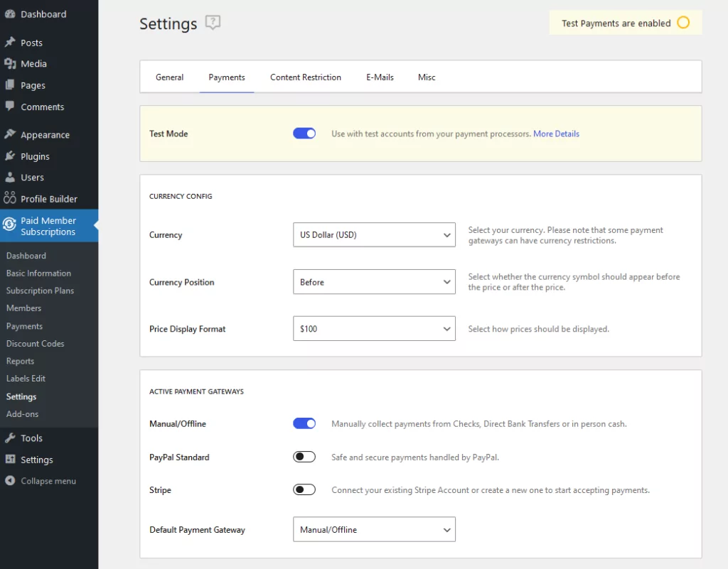Open the Content Restriction tab

coord(306,77)
